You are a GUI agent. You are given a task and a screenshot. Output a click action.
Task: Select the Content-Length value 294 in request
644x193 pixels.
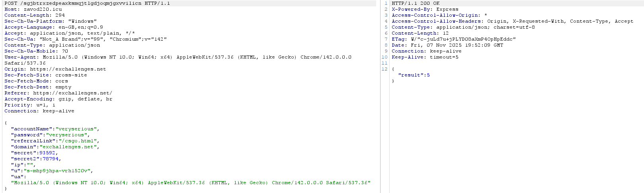60,15
